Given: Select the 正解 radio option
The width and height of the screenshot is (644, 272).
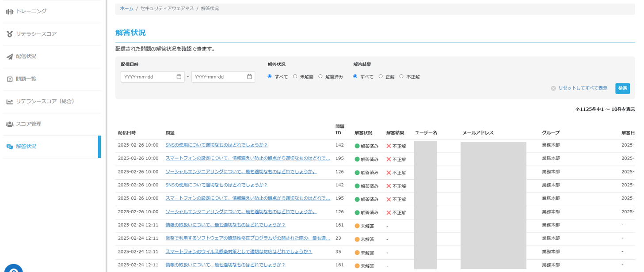Looking at the screenshot, I should tap(381, 76).
